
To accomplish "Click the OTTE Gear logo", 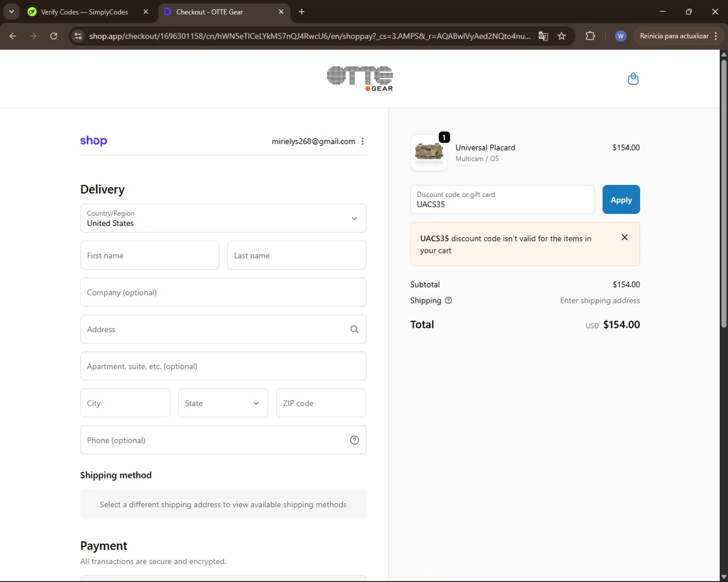I will (x=360, y=79).
